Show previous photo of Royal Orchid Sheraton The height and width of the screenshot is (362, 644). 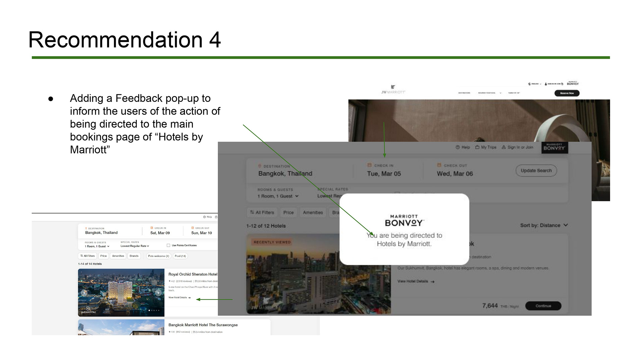[84, 293]
